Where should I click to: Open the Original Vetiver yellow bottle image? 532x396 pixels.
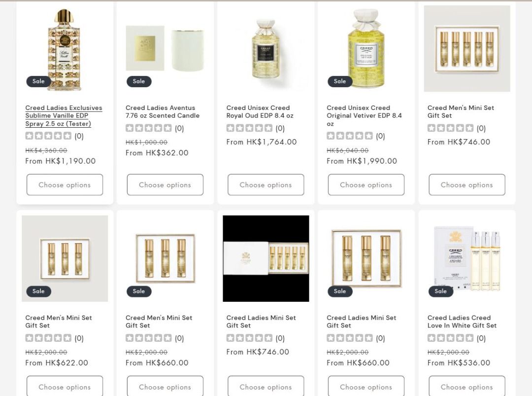click(366, 48)
